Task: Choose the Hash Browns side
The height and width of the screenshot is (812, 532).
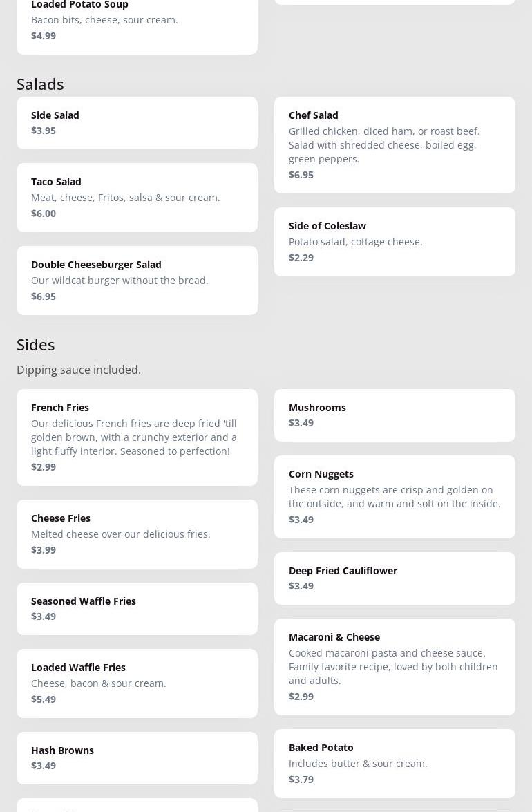Action: tap(137, 757)
